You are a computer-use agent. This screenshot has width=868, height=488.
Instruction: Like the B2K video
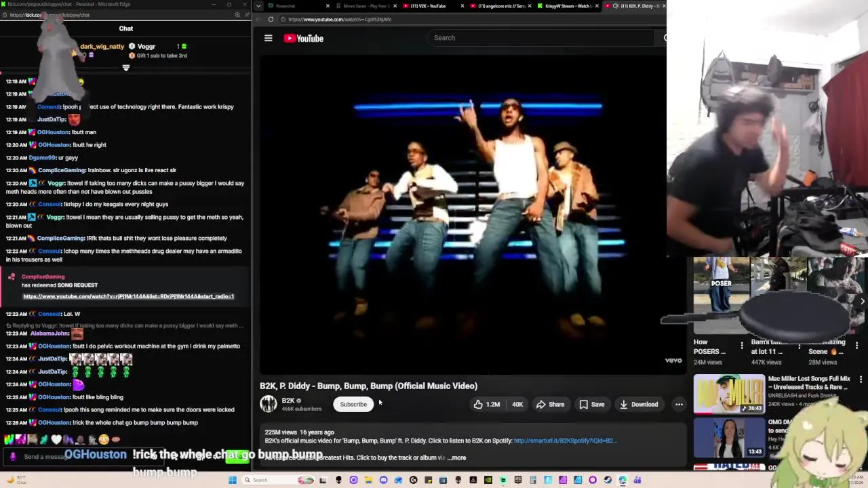pos(487,404)
